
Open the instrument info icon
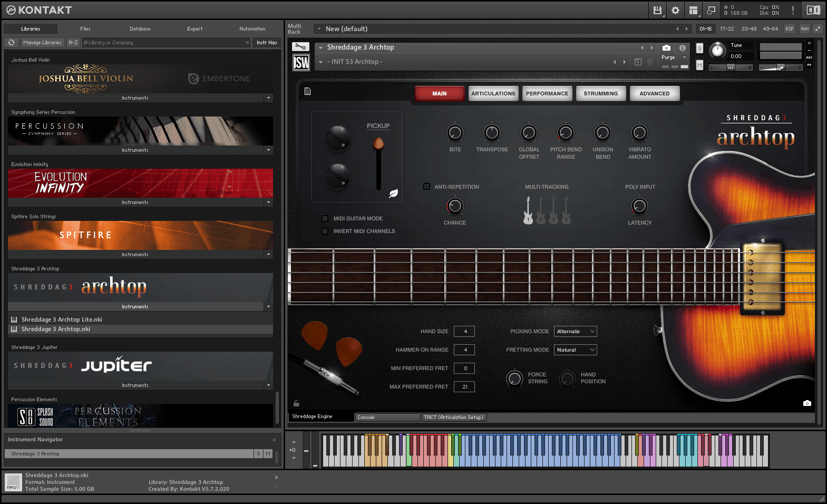(x=682, y=47)
